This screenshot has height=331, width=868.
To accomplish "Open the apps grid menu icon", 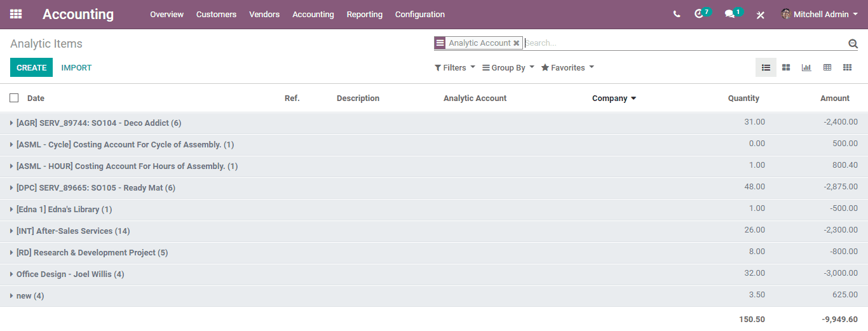I will click(x=16, y=14).
